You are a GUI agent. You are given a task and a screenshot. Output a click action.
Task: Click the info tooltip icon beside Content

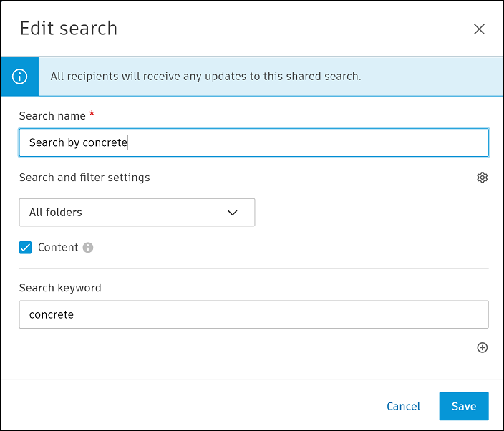88,248
